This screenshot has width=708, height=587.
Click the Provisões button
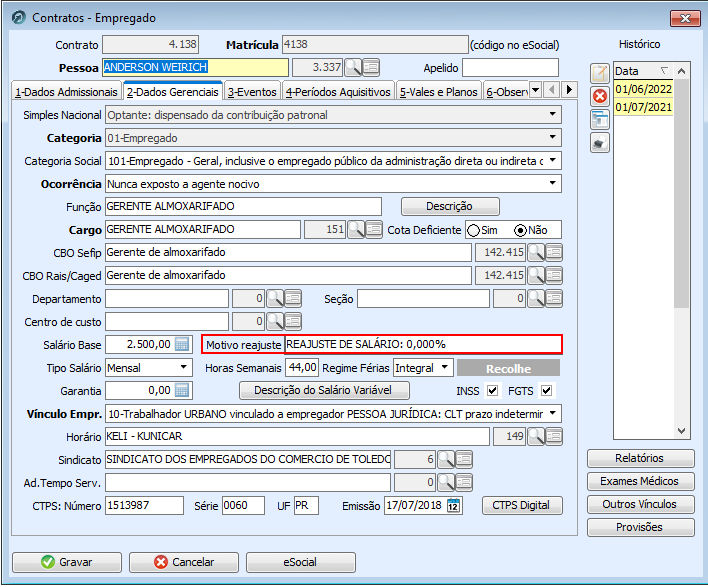click(640, 527)
